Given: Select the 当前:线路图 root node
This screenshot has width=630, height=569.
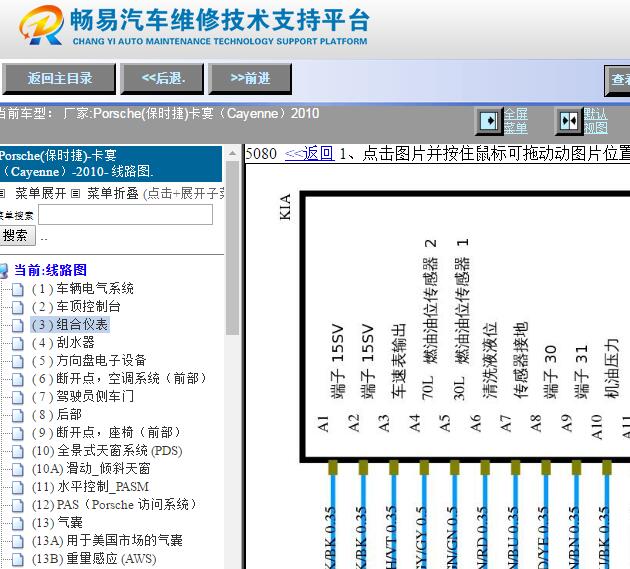Looking at the screenshot, I should click(50, 270).
